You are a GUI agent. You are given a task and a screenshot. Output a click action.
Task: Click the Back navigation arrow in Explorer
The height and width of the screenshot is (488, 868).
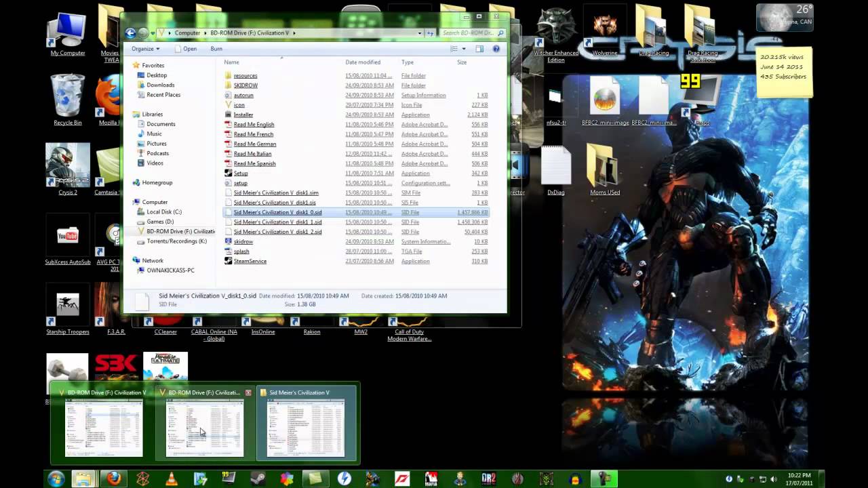click(130, 33)
